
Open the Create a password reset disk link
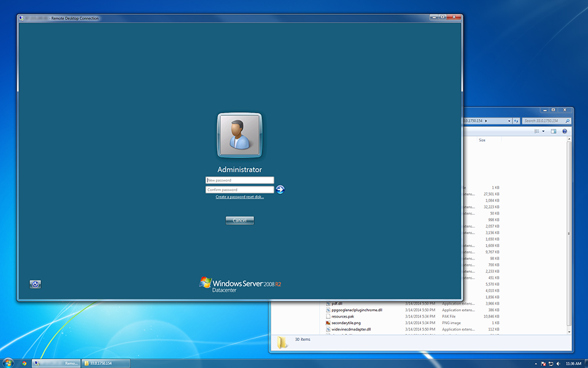point(239,197)
